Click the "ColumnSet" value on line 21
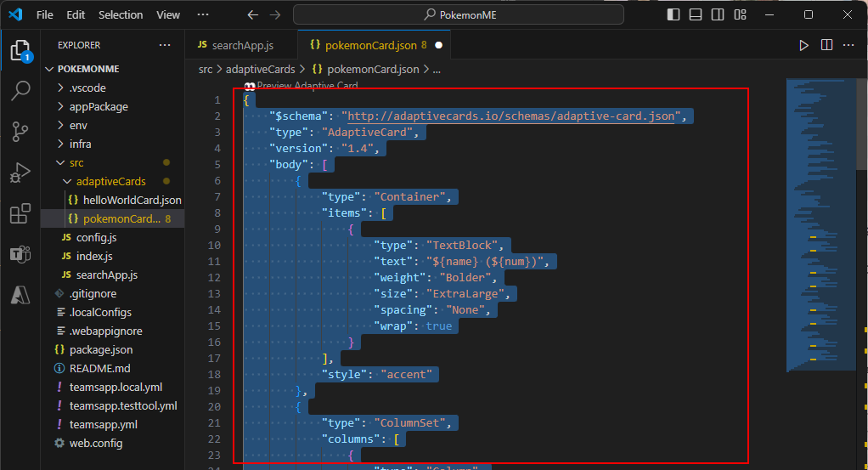Image resolution: width=868 pixels, height=470 pixels. 409,423
